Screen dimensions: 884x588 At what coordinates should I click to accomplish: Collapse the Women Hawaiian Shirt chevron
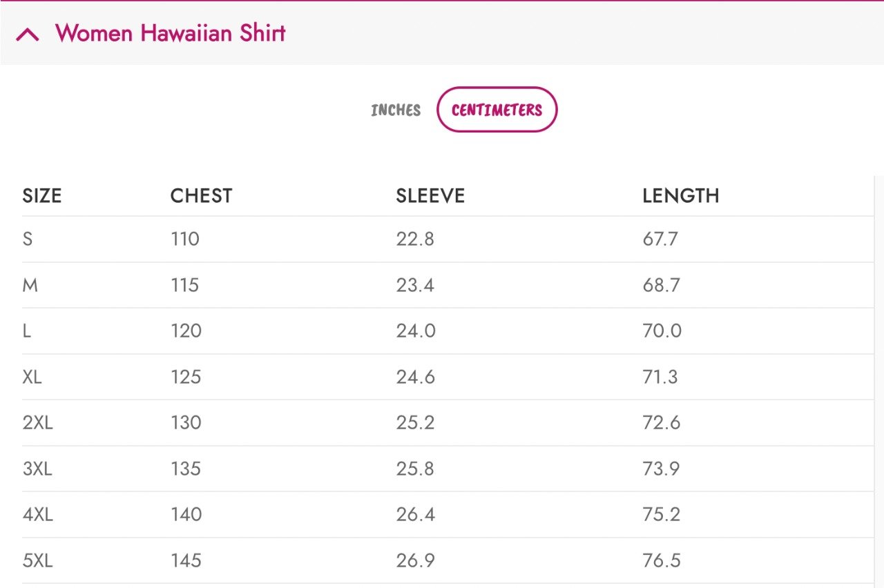[28, 35]
